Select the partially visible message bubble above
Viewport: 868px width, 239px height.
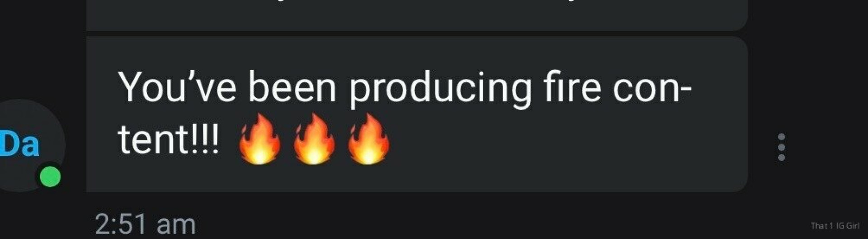417,15
